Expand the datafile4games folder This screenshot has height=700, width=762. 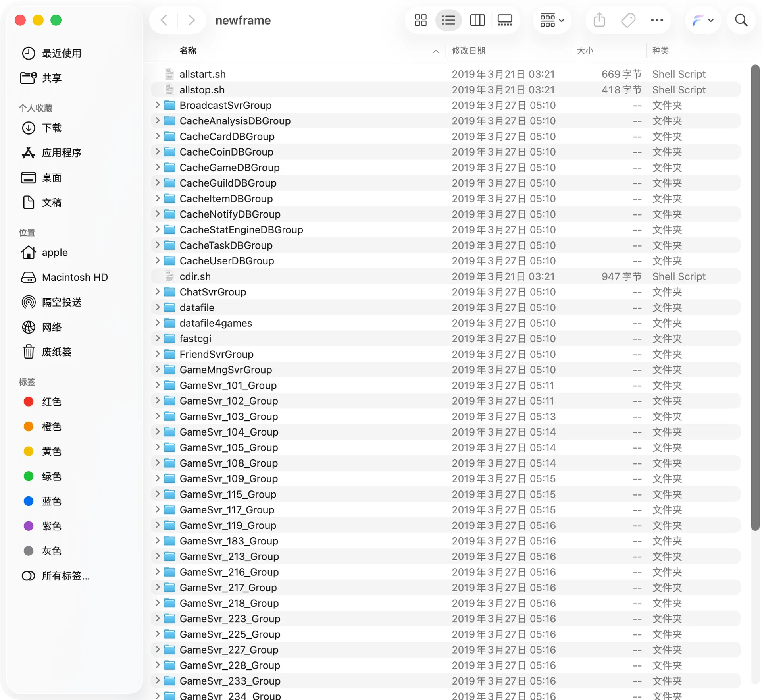pyautogui.click(x=158, y=323)
